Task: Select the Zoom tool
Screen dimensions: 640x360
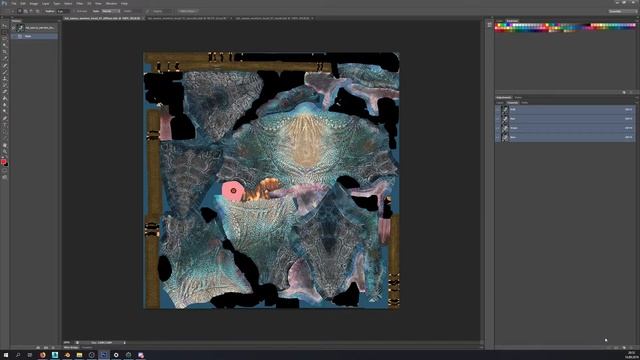Action: 5,152
